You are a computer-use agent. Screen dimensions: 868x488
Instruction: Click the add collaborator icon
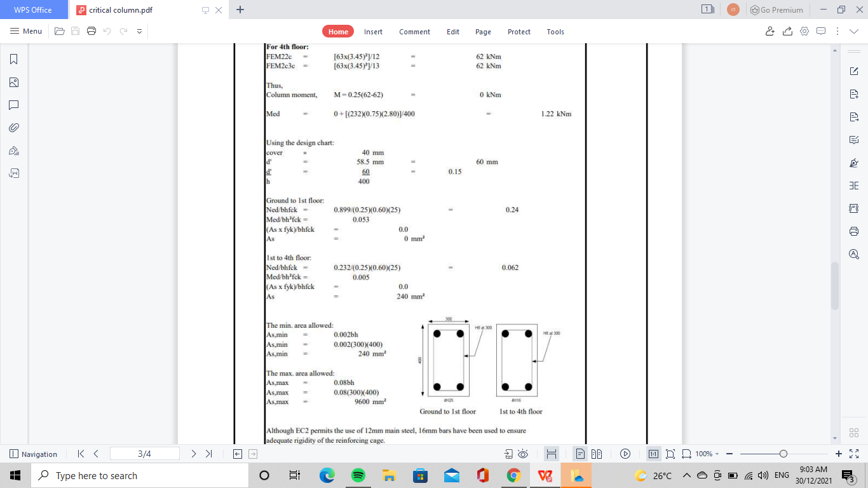tap(770, 31)
